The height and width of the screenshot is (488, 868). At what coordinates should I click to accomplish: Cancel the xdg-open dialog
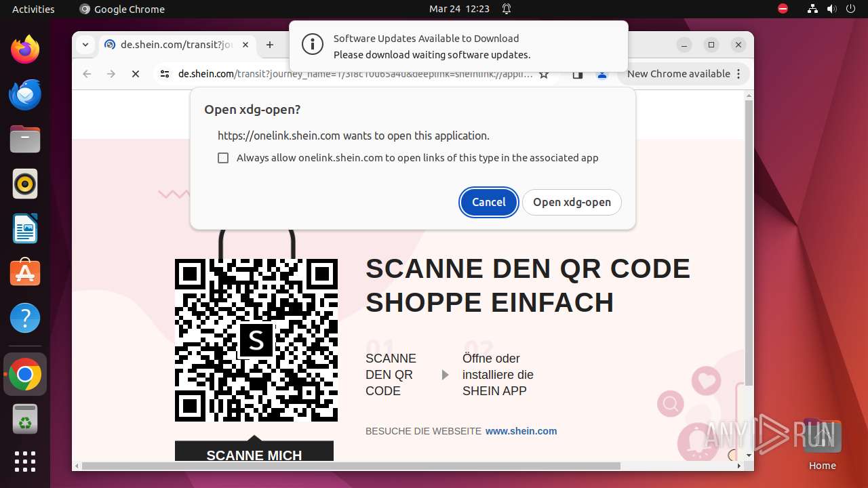[x=489, y=202]
